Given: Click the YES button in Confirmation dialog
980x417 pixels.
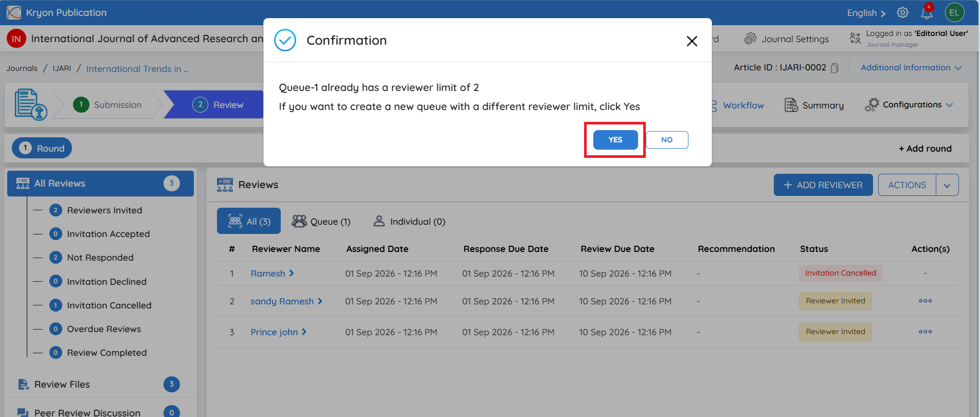Looking at the screenshot, I should pos(615,140).
